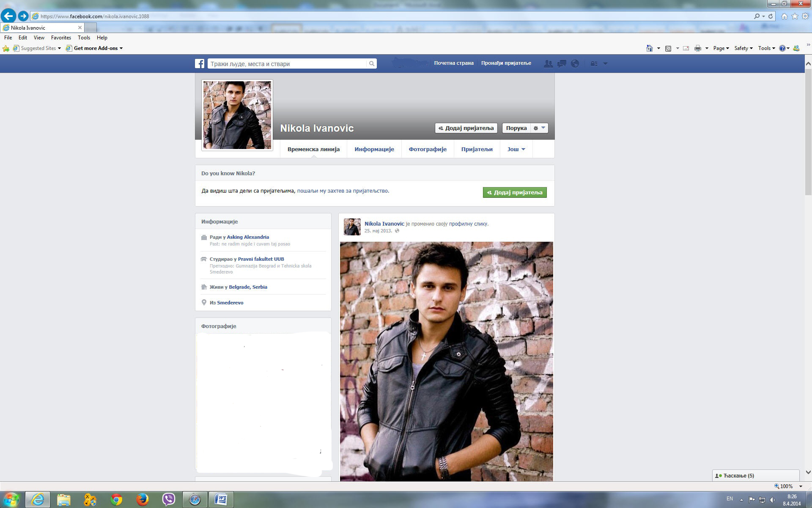Click the Facebook logo icon
This screenshot has height=508, width=812.
(x=200, y=63)
